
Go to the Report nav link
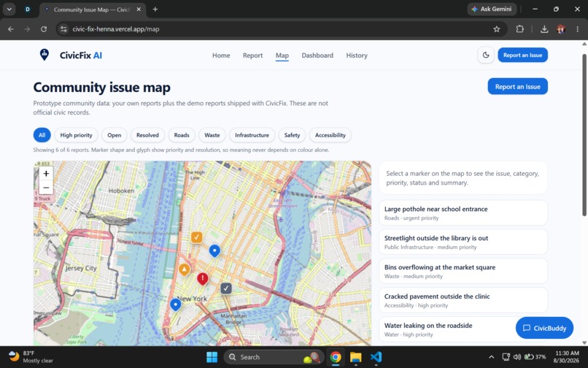[x=252, y=55]
